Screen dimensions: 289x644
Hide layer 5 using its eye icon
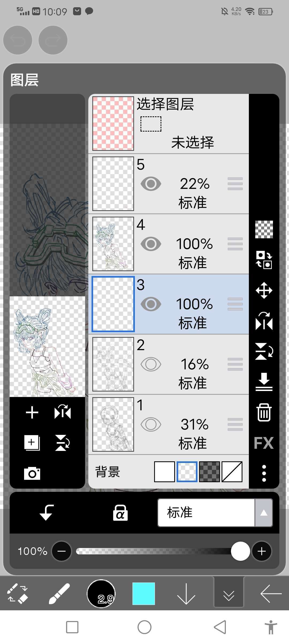(x=151, y=184)
